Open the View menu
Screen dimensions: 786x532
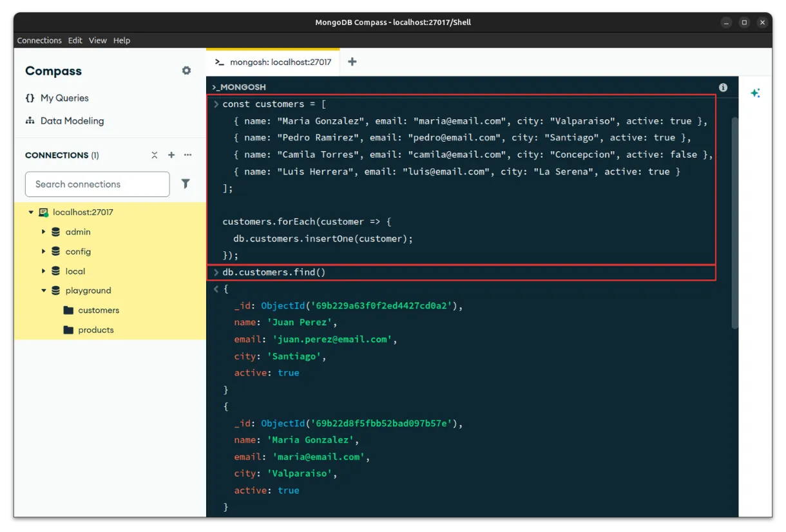click(x=97, y=40)
